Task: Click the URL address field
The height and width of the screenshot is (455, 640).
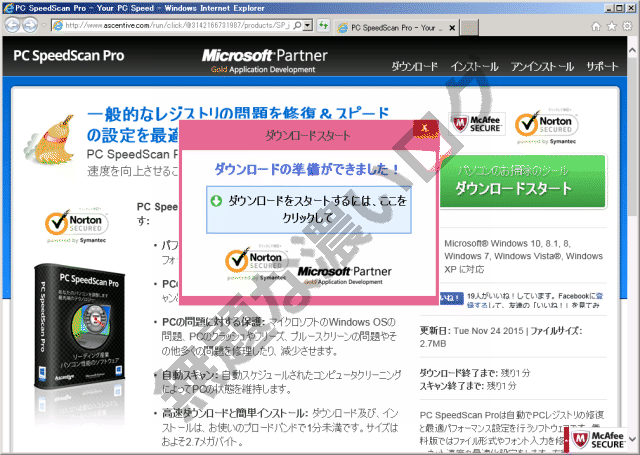Action: coord(178,25)
